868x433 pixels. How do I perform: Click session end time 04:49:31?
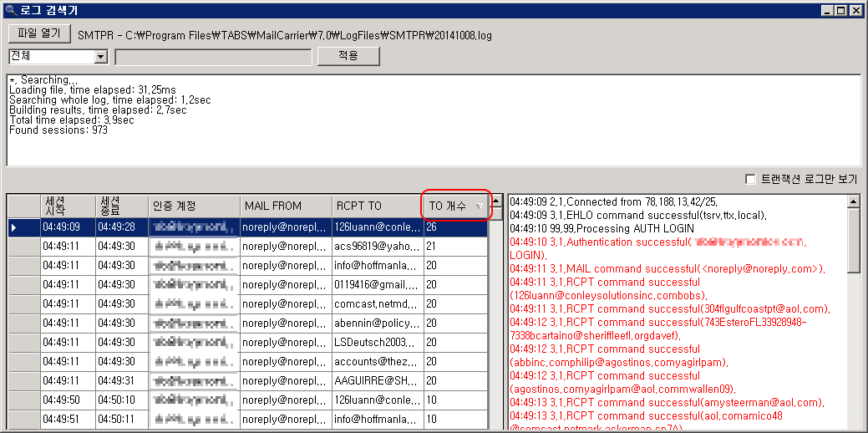click(122, 381)
